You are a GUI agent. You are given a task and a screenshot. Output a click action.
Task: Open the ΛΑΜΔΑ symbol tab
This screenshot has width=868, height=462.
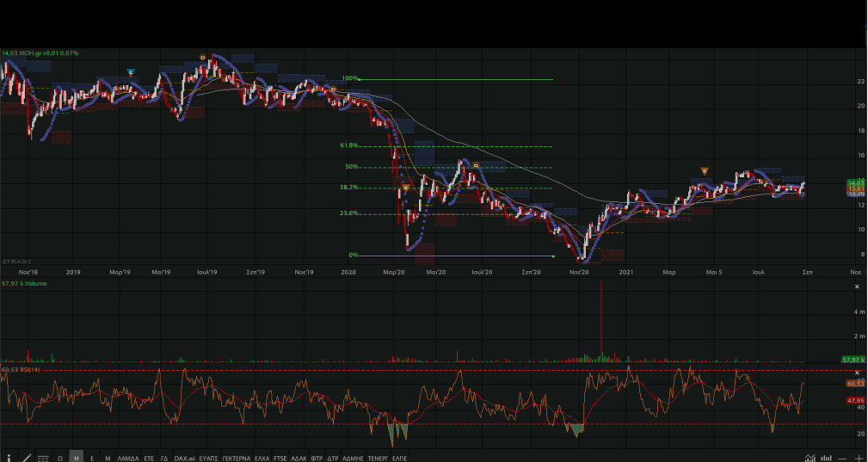[x=128, y=458]
